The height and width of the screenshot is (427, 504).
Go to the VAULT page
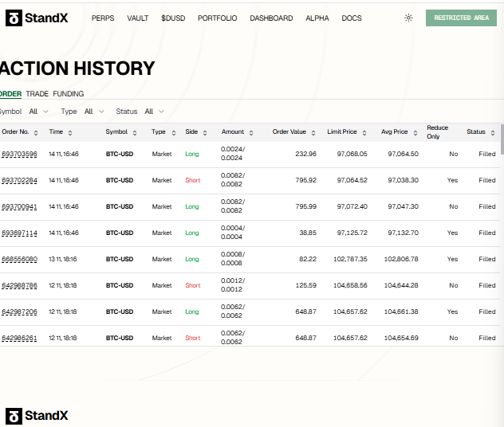pos(138,18)
